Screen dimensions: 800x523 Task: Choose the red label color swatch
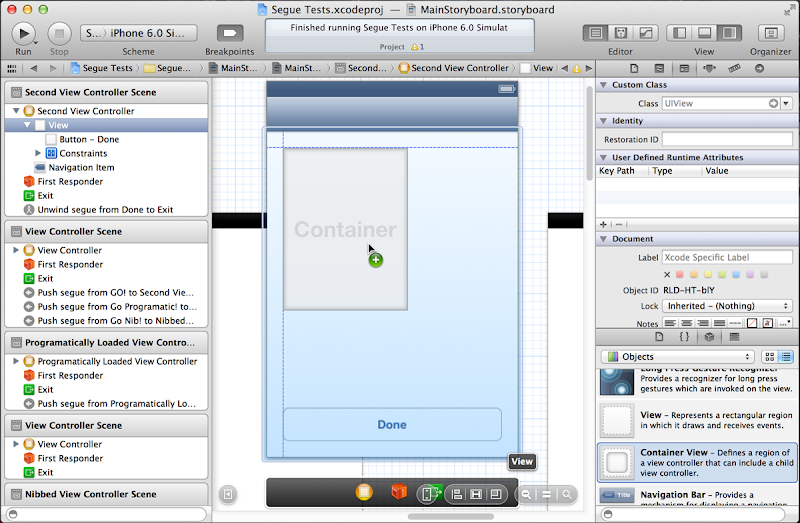(x=680, y=275)
